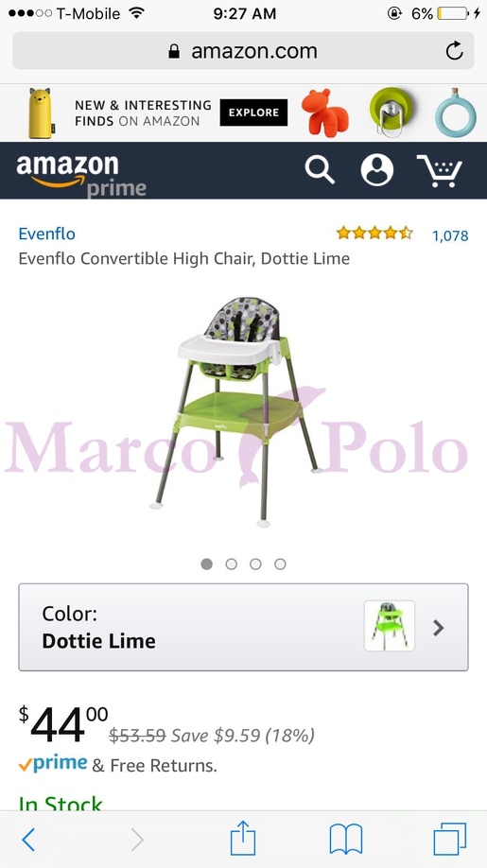The width and height of the screenshot is (487, 868).
Task: Select the third image carousel dot
Action: (x=255, y=564)
